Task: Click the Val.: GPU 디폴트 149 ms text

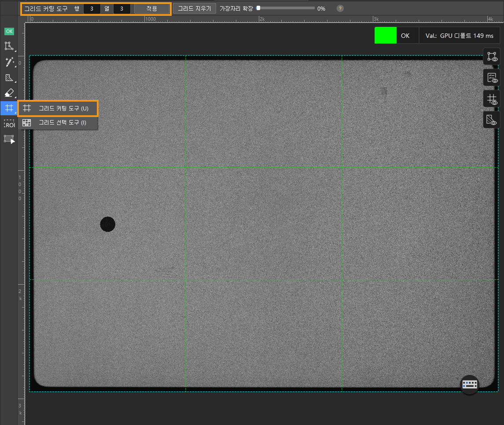Action: (459, 36)
